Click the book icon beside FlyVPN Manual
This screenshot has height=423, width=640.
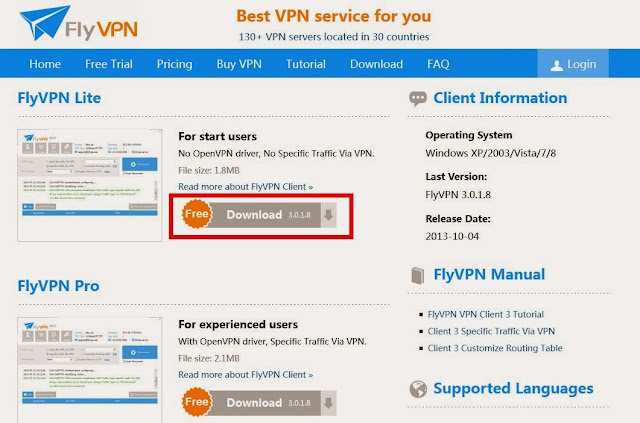[418, 276]
